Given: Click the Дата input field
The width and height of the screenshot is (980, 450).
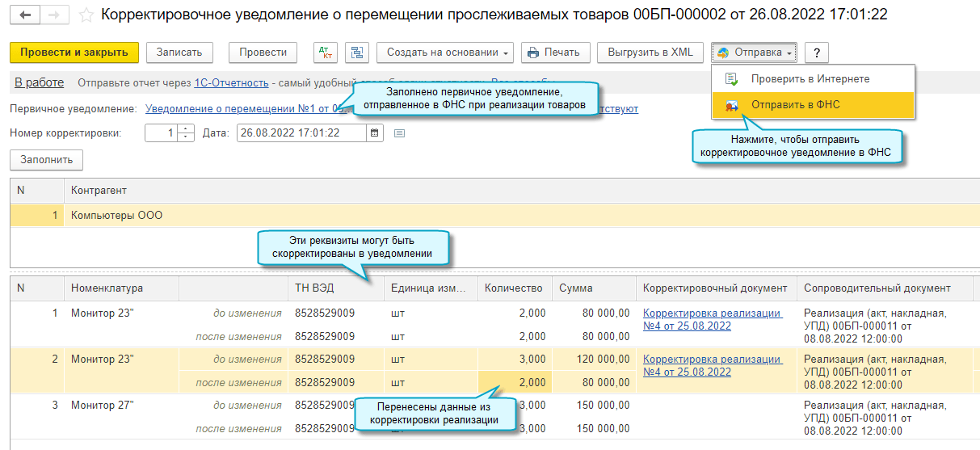Looking at the screenshot, I should (x=301, y=133).
